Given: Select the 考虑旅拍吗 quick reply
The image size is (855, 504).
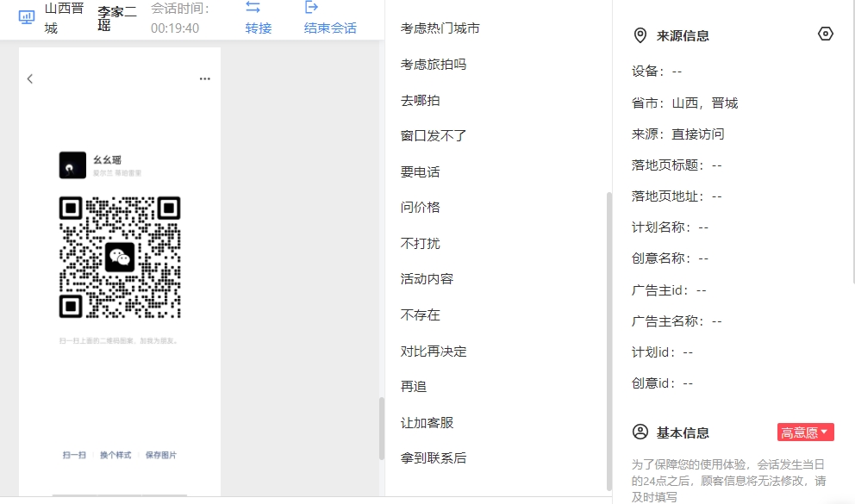Looking at the screenshot, I should pyautogui.click(x=434, y=65).
